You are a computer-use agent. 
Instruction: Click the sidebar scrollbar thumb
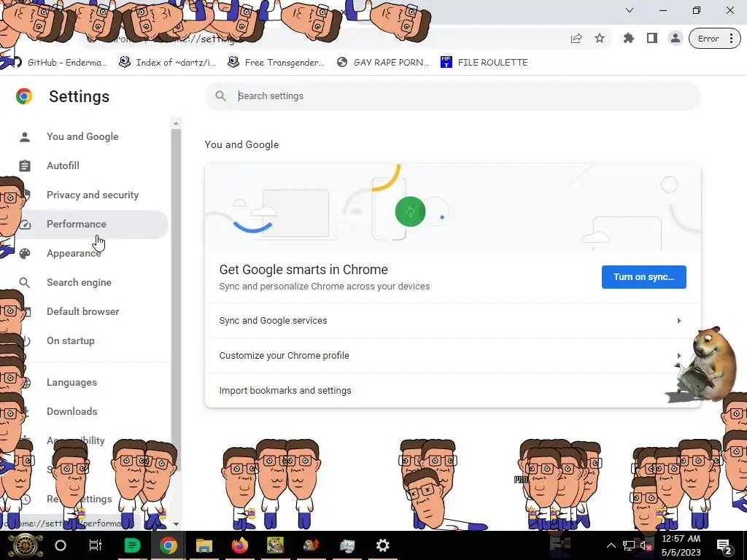(177, 300)
